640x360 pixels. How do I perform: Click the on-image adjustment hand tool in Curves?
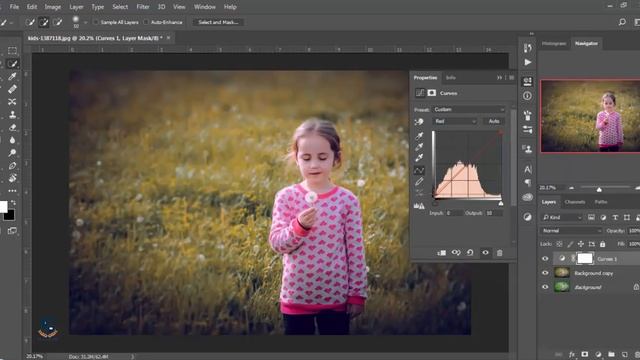[419, 122]
